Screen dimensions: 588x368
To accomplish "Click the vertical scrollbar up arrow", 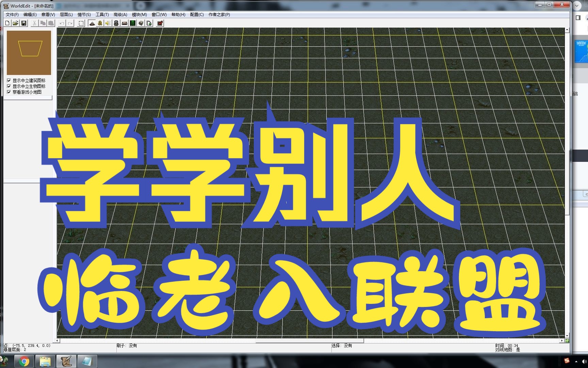I will [567, 30].
